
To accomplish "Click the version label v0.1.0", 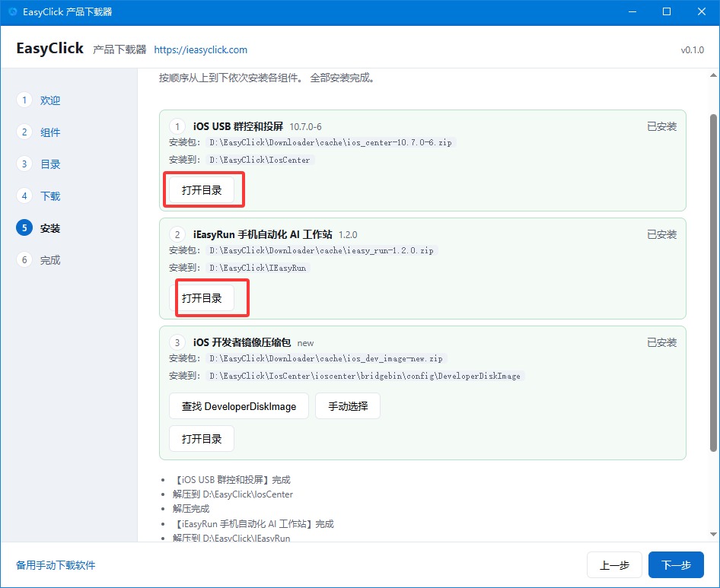I will tap(692, 49).
